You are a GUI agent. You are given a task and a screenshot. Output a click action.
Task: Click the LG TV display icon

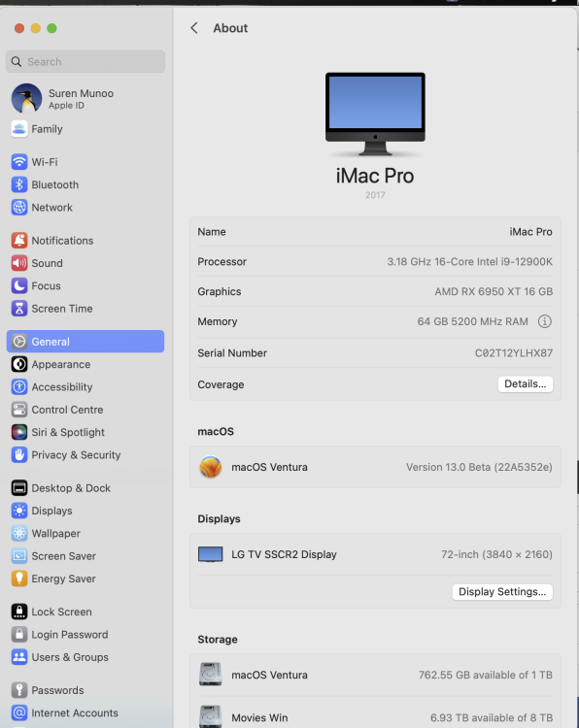pos(211,554)
